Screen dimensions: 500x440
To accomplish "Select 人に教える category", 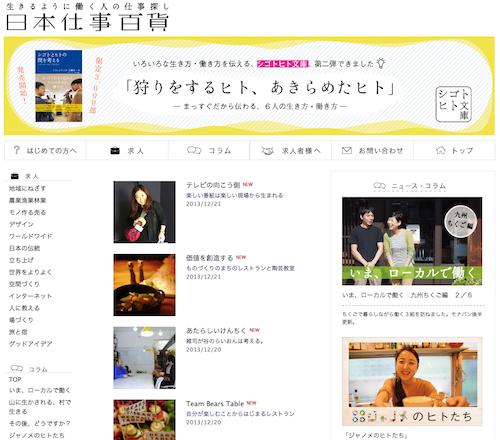I will click(24, 308).
